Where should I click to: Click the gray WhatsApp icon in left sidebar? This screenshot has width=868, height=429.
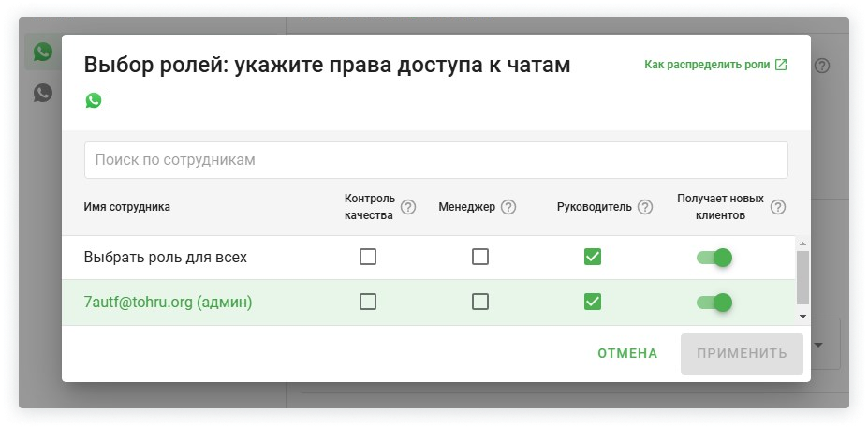pos(42,93)
